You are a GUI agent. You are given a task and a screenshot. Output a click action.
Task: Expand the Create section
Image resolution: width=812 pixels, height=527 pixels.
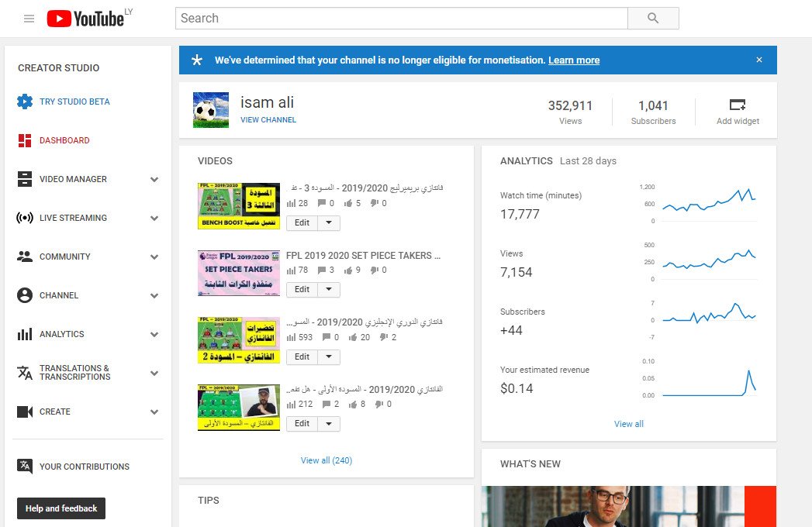click(x=154, y=412)
